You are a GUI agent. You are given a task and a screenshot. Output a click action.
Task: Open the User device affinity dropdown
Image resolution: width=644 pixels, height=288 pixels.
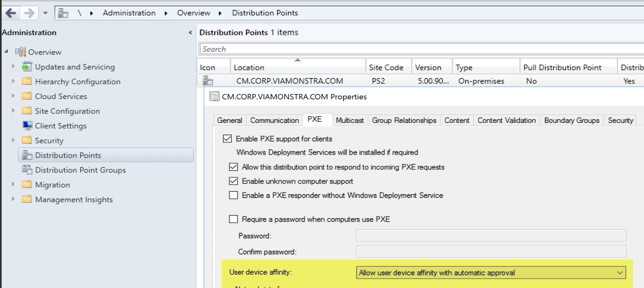tap(619, 273)
